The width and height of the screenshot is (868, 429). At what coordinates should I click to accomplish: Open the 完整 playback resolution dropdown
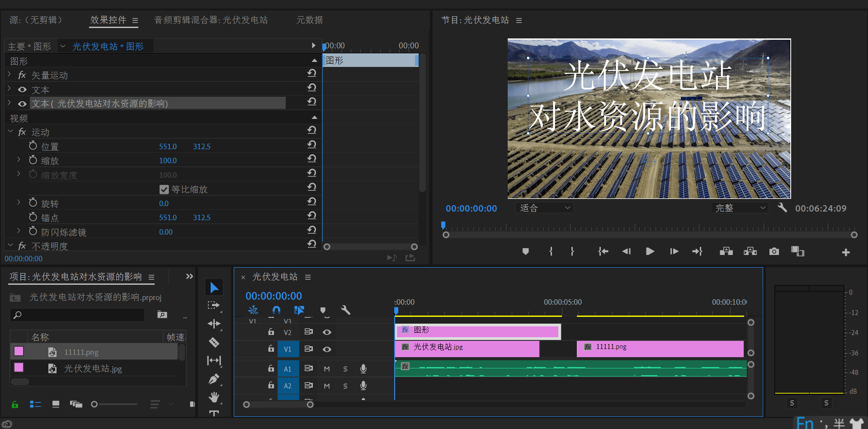tap(740, 208)
